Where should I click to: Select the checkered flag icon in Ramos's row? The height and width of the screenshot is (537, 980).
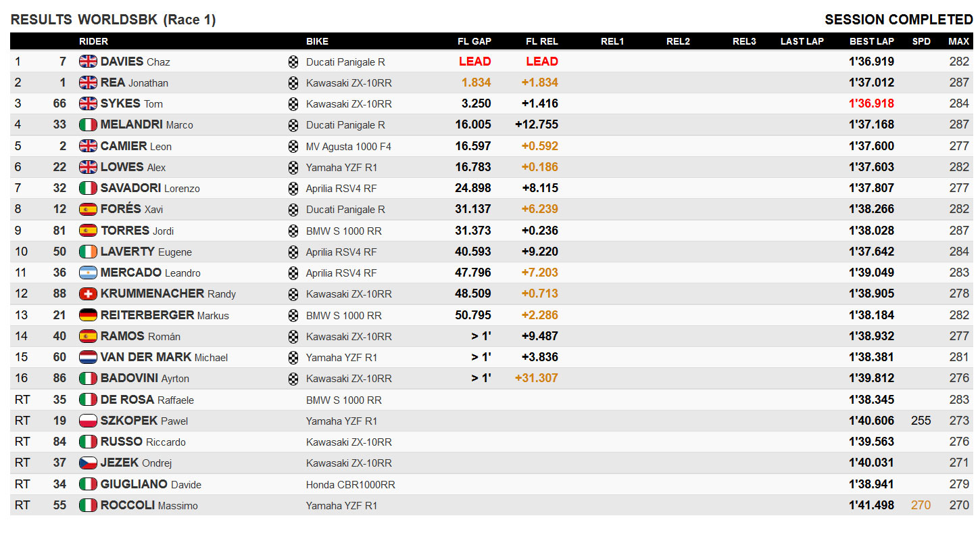293,336
